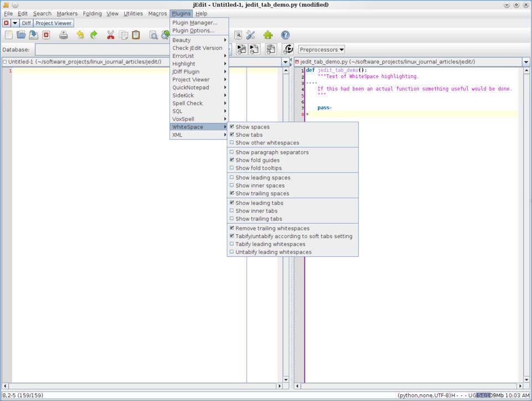Click the Undo arrow icon
532x401 pixels.
(x=80, y=35)
